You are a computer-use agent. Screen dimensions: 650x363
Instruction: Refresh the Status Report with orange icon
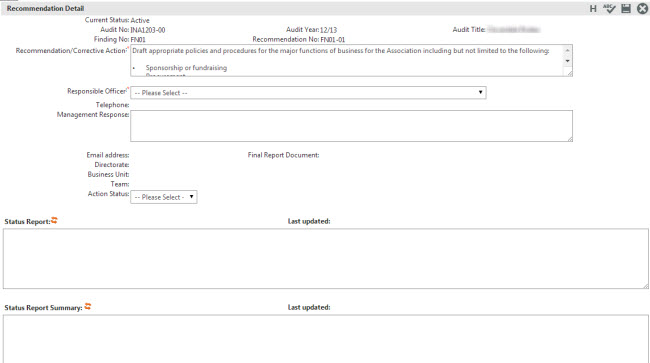click(x=54, y=220)
